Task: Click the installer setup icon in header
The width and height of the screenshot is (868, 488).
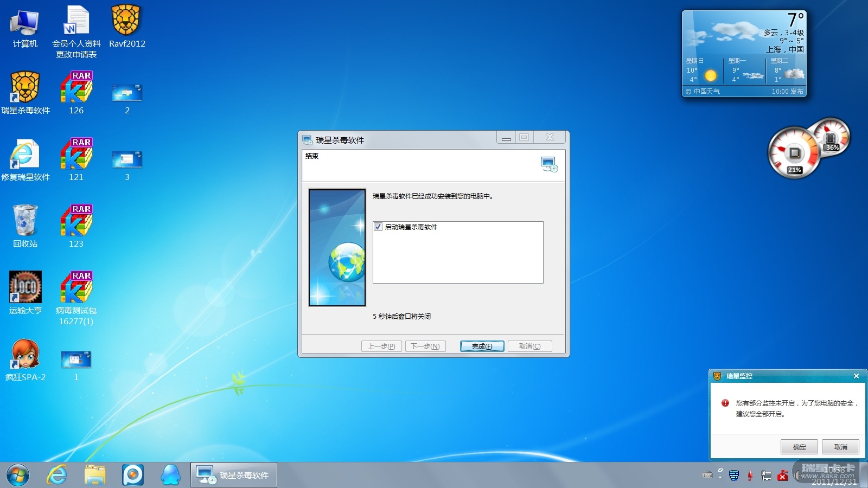Action: click(549, 164)
